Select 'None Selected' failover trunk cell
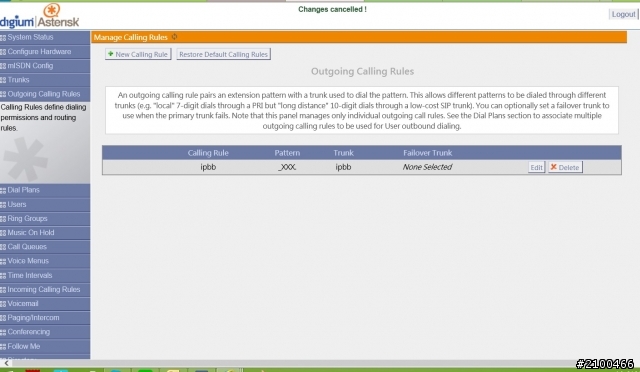The height and width of the screenshot is (372, 640). (427, 167)
